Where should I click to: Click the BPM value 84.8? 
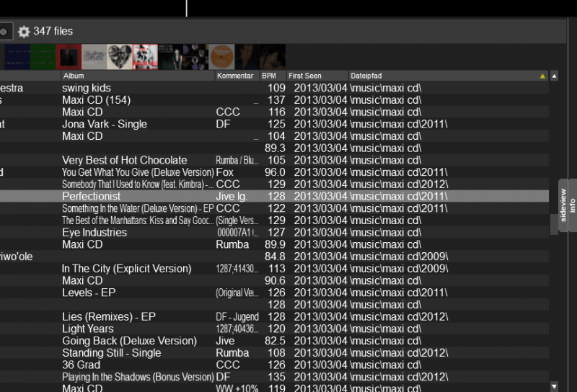pos(275,257)
